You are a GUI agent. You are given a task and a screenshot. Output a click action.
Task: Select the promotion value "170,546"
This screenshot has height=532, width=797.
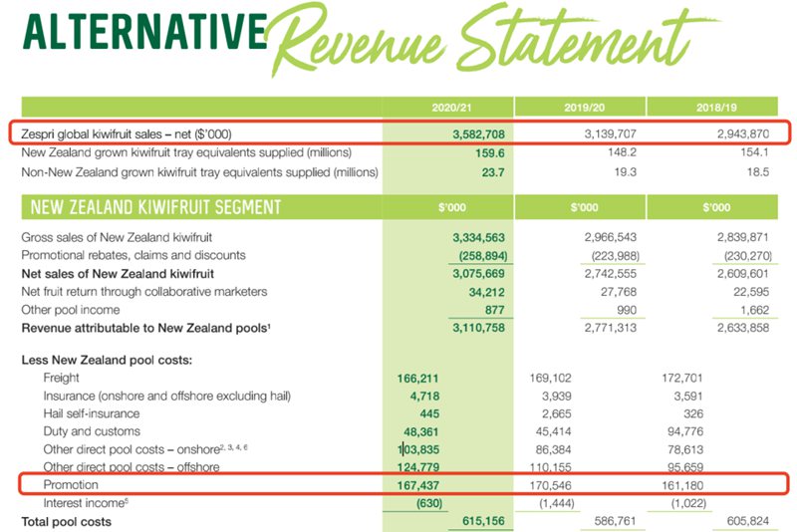(x=550, y=486)
